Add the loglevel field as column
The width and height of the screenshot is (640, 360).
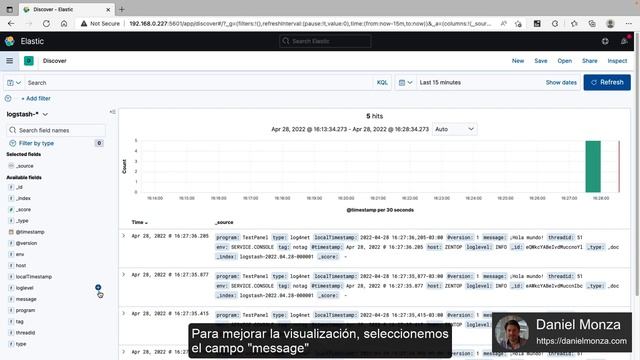tap(98, 287)
